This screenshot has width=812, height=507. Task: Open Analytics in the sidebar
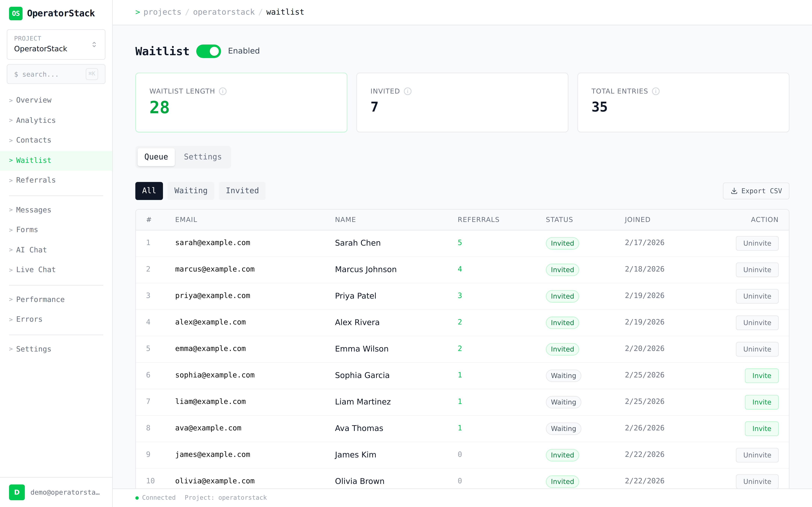point(36,120)
